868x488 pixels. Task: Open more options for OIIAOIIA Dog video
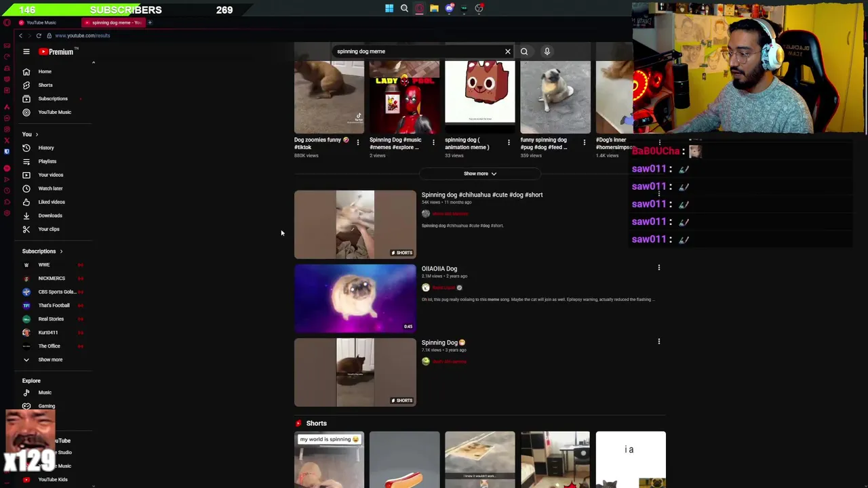pyautogui.click(x=658, y=268)
